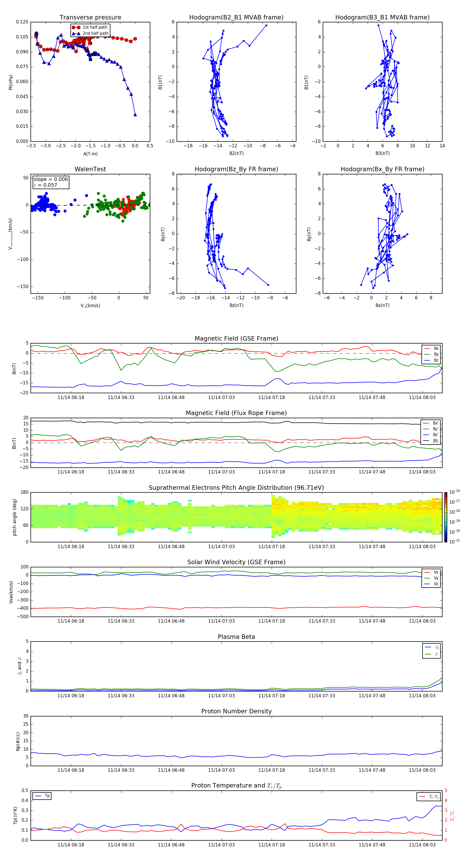Click "11/14 08:03" tick under Proton Temperature plot
473x868 pixels.
coord(422,845)
